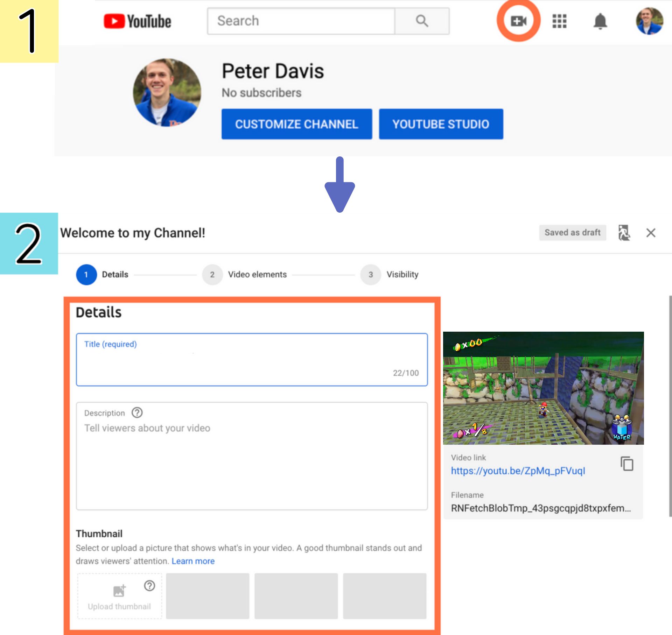Click the Upload thumbnail help icon

pyautogui.click(x=149, y=586)
